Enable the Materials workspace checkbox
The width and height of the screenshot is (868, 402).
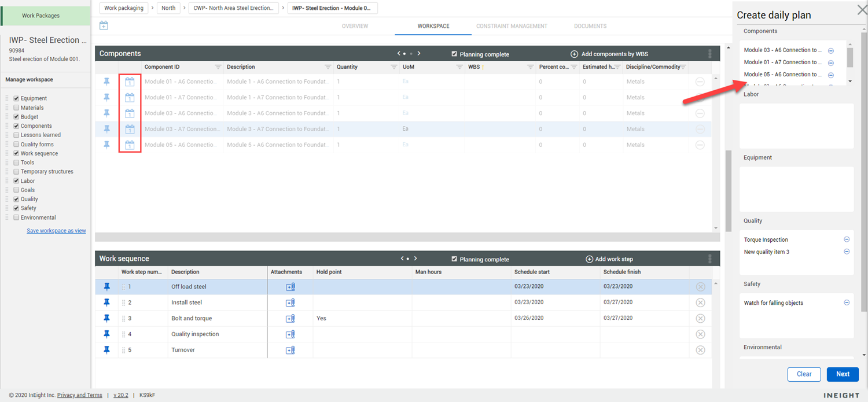pos(17,108)
